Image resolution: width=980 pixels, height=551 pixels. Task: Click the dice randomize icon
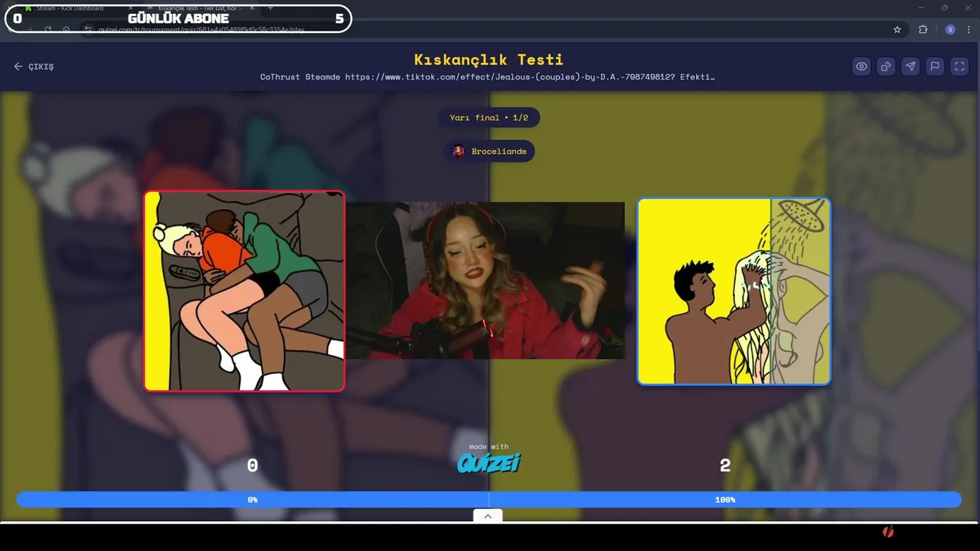[886, 67]
